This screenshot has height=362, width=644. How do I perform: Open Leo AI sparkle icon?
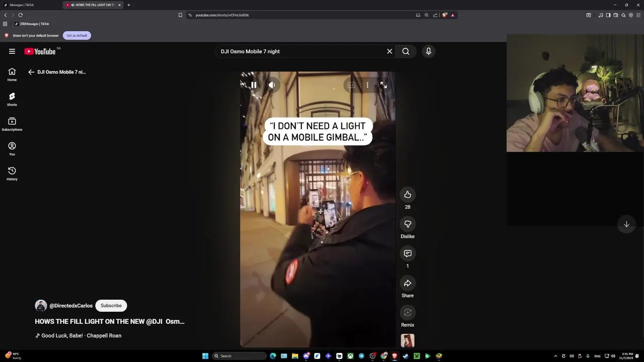coord(623,15)
